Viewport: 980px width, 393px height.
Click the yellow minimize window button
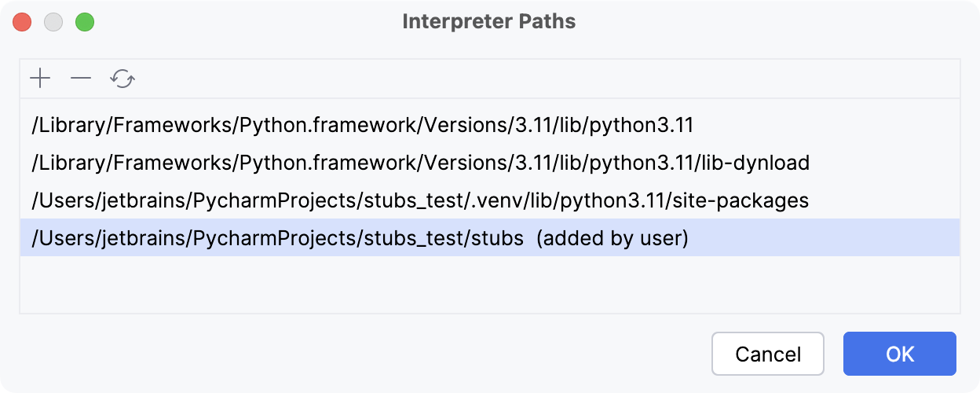tap(53, 22)
